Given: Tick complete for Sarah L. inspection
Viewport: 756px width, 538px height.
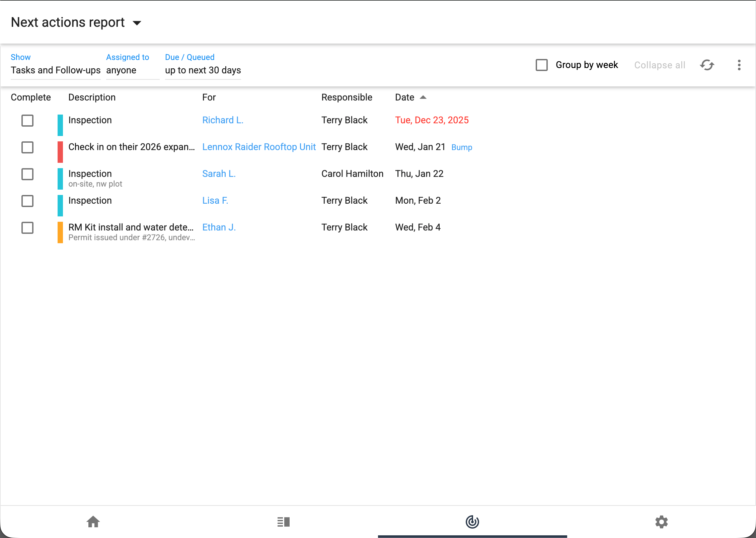Looking at the screenshot, I should tap(27, 174).
